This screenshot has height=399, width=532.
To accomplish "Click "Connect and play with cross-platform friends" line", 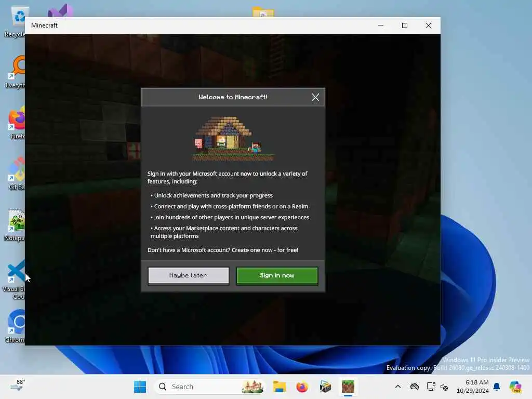I will (x=231, y=206).
